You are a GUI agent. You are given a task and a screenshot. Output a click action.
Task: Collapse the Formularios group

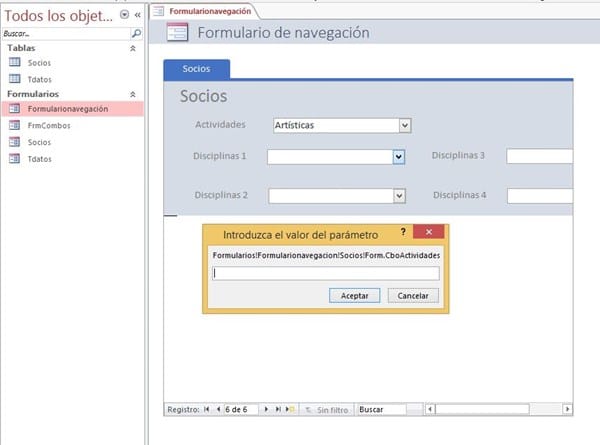[x=133, y=94]
